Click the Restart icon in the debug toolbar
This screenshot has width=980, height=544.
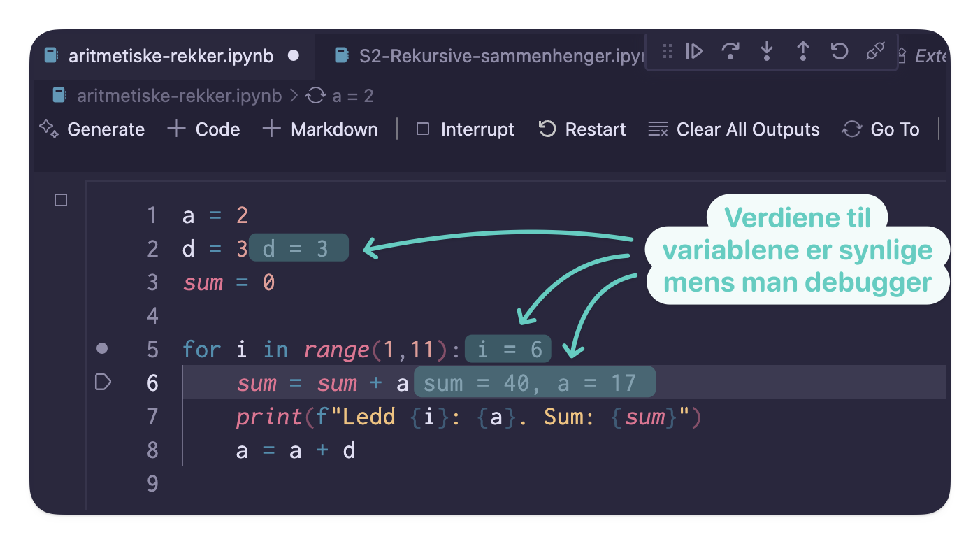[x=839, y=51]
